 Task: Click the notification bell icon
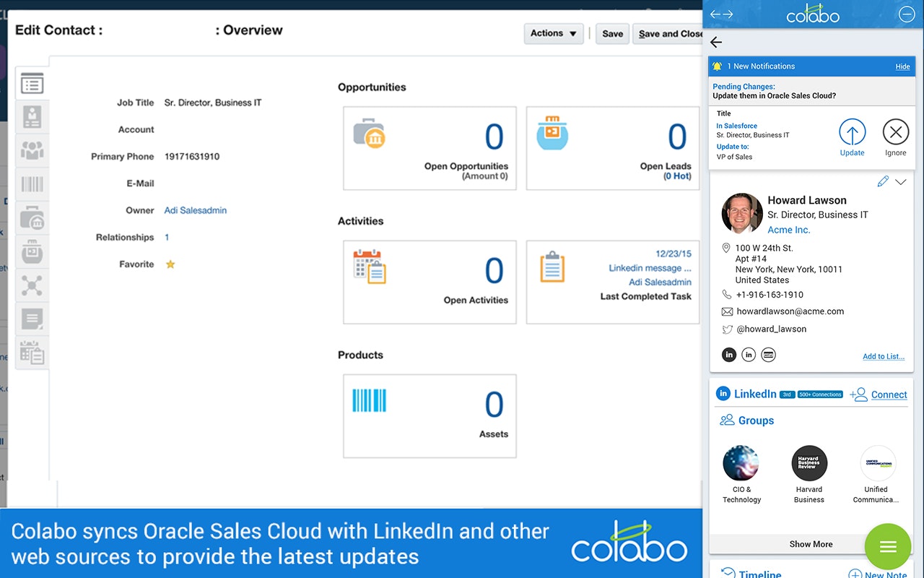pyautogui.click(x=717, y=66)
